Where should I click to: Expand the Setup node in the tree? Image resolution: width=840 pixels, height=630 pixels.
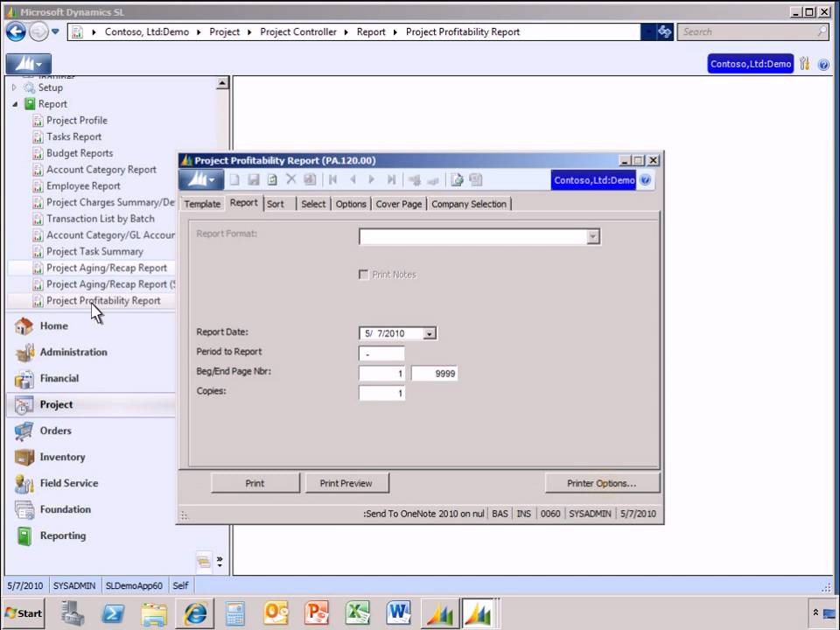(15, 87)
